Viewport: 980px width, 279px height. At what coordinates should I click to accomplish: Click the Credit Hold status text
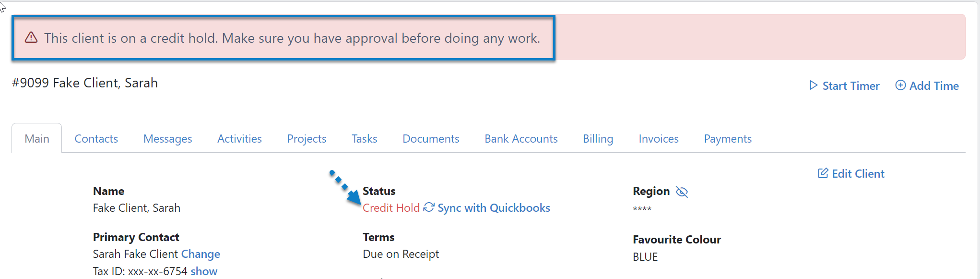point(391,207)
